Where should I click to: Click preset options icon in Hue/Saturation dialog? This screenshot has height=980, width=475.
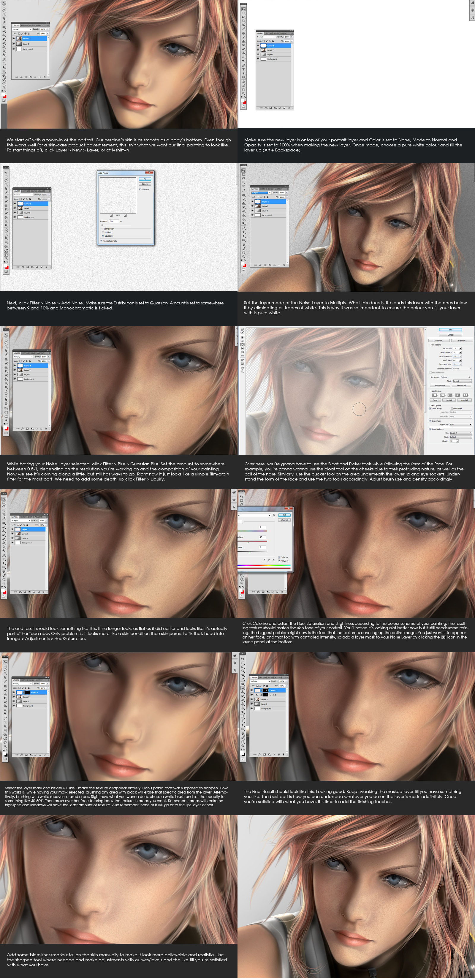(x=274, y=516)
